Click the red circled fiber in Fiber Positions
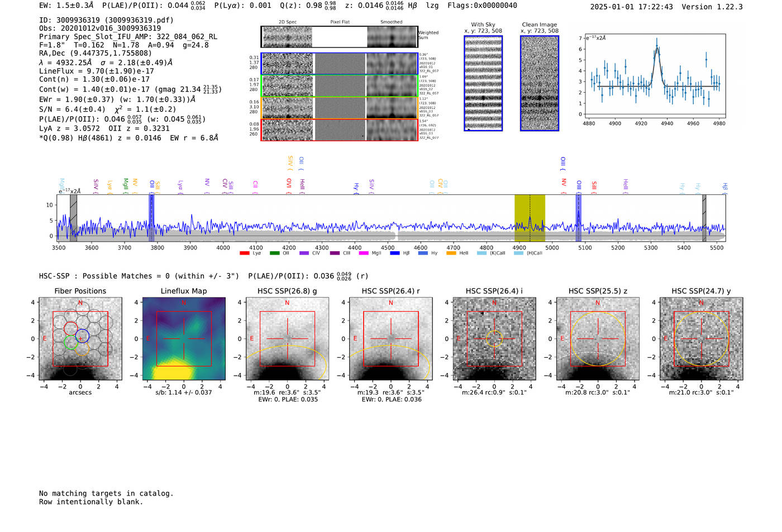The image size is (782, 532). click(70, 328)
